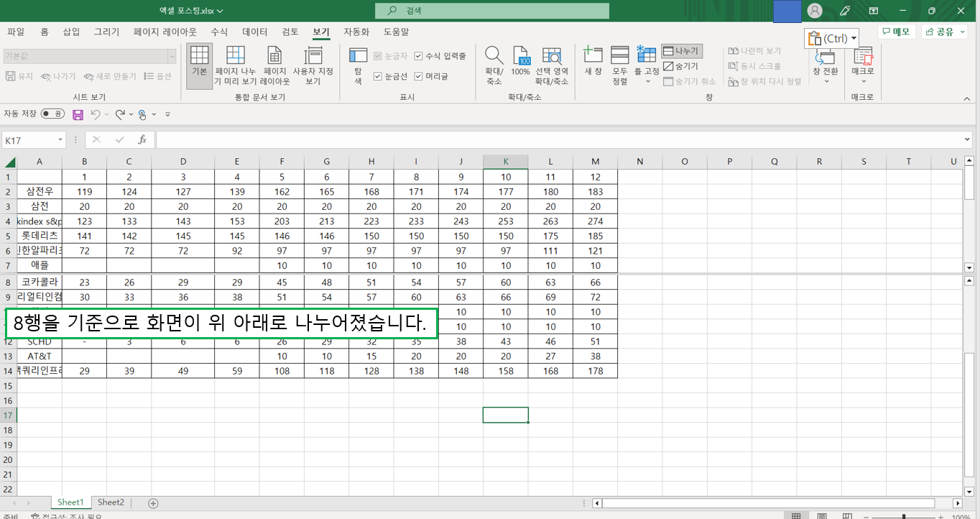Add a new sheet with plus icon
This screenshot has width=980, height=519.
[153, 503]
